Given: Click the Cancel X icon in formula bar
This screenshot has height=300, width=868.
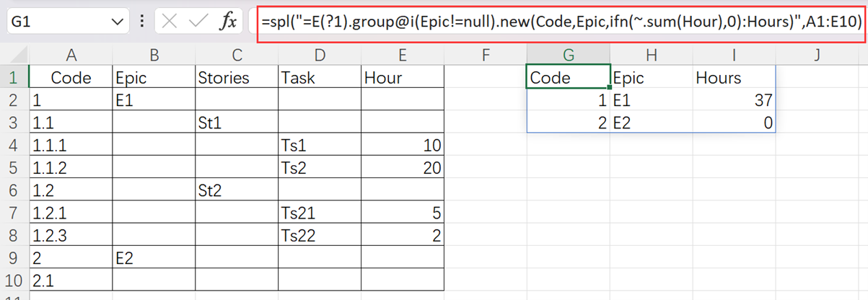Looking at the screenshot, I should (x=170, y=22).
